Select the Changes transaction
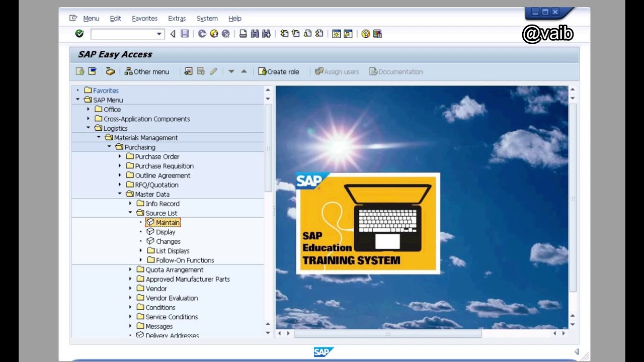This screenshot has height=362, width=644. pos(164,241)
